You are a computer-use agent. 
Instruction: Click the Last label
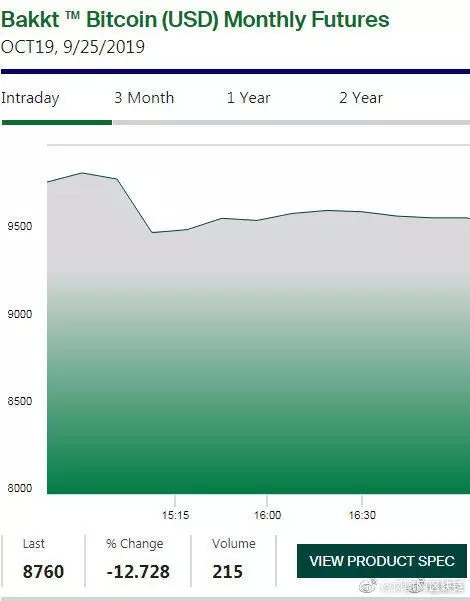click(34, 544)
